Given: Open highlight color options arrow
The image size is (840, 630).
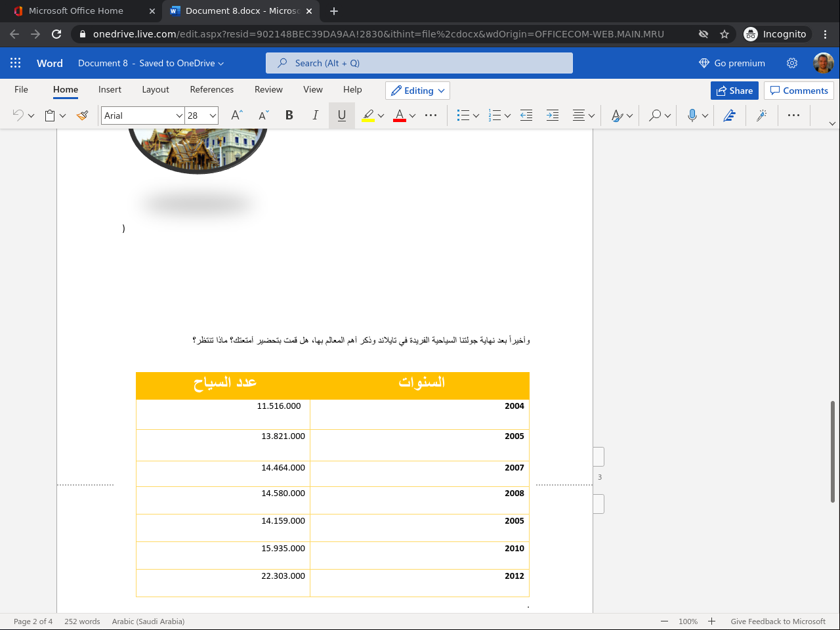Looking at the screenshot, I should [381, 116].
